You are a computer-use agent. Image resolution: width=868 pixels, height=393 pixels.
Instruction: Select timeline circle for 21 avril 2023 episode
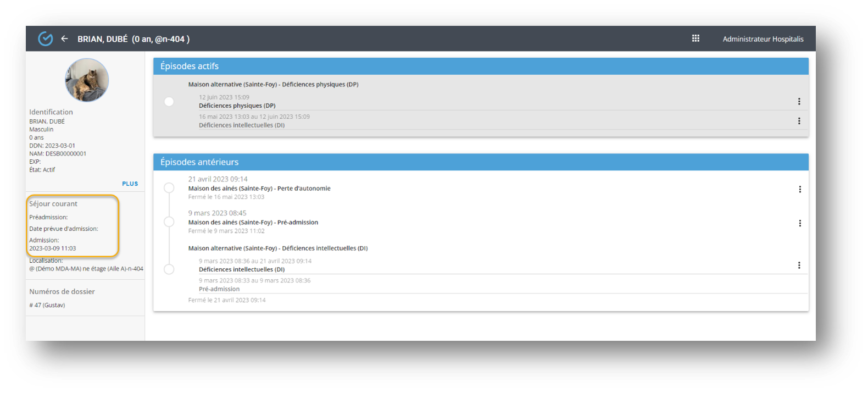(x=169, y=188)
